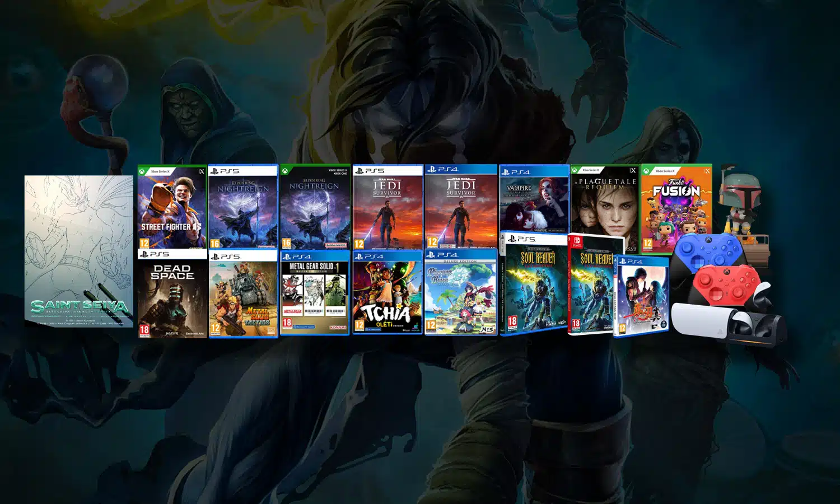This screenshot has height=504, width=840.
Task: Select Jedi Survivor PS4 game cover
Action: coord(460,207)
